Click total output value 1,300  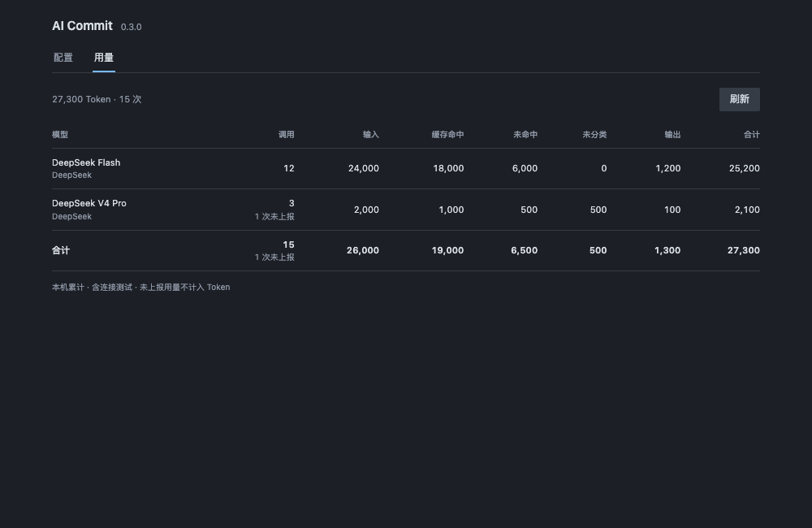click(x=667, y=250)
